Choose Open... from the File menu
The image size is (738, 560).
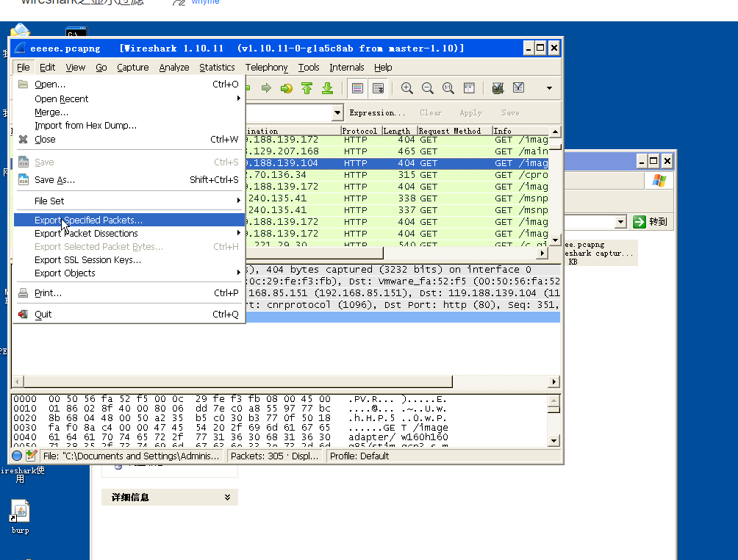pyautogui.click(x=129, y=85)
